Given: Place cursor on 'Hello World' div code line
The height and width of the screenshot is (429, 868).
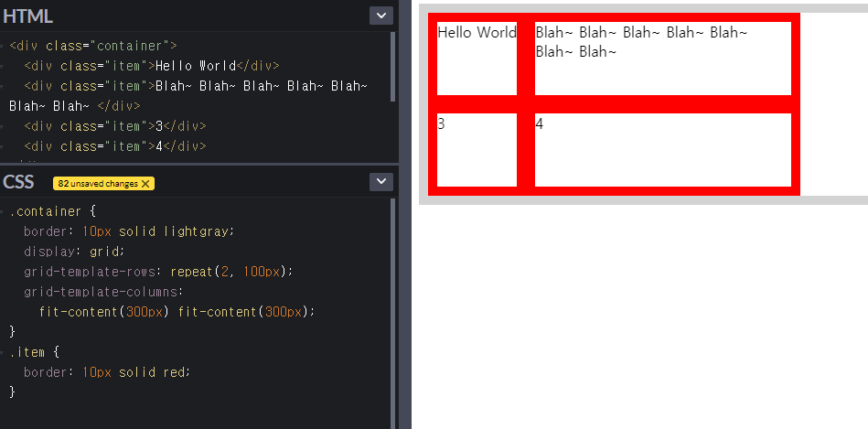Looking at the screenshot, I should pos(152,66).
